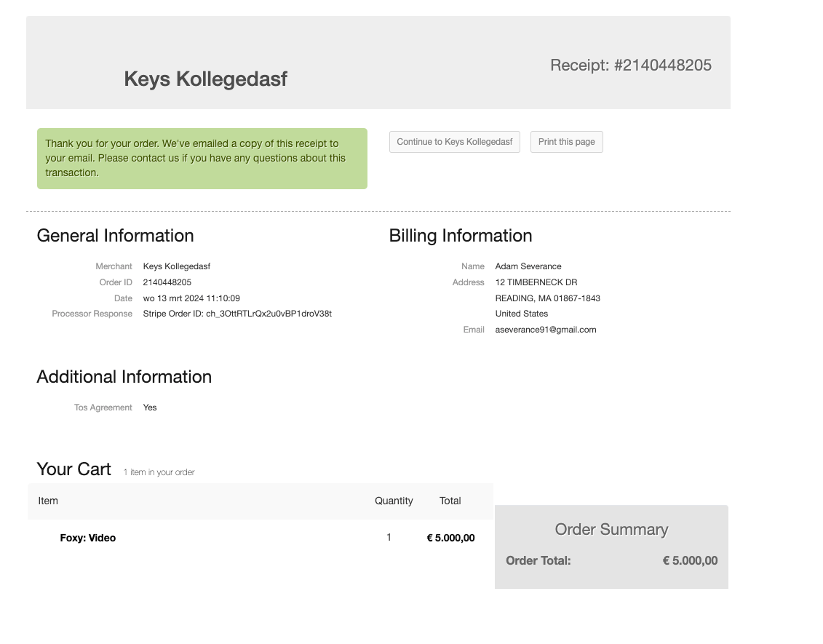823x644 pixels.
Task: Select the Stripe Order ID processor response
Action: (237, 314)
